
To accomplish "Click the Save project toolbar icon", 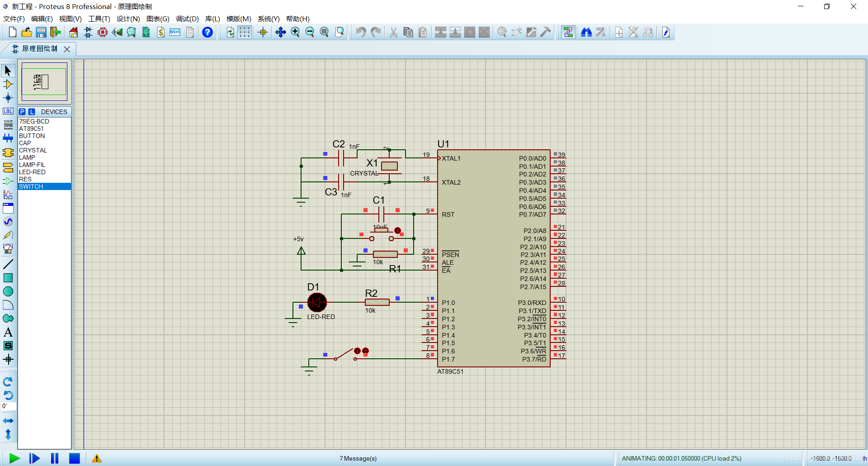I will (x=41, y=32).
